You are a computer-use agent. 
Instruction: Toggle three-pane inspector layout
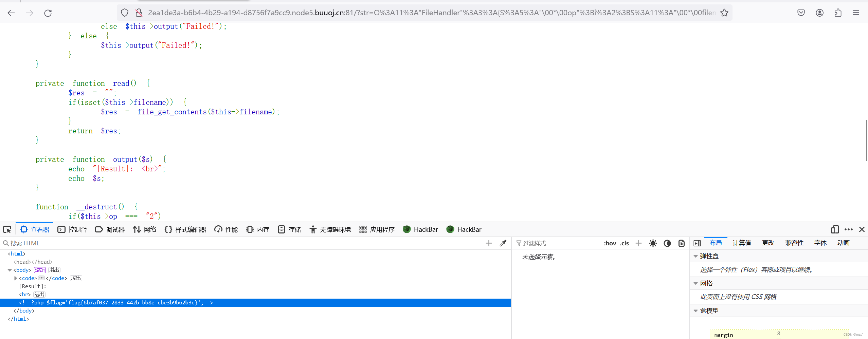click(697, 243)
